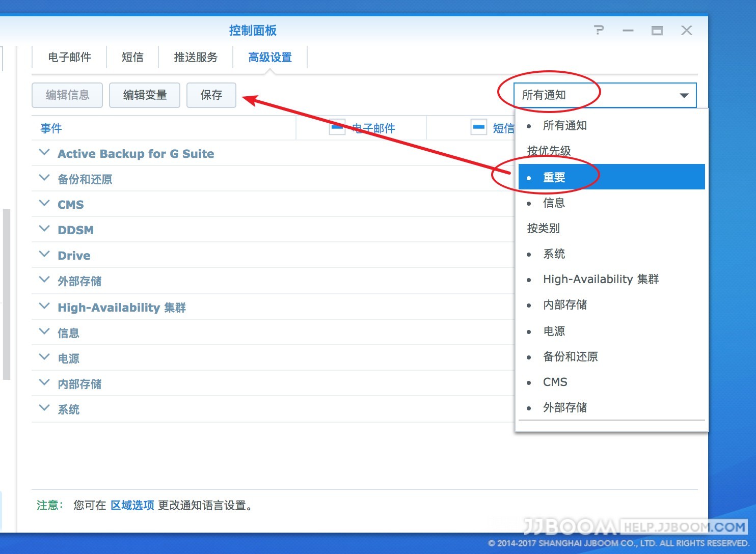
Task: Switch to the 电子邮件 tab
Action: coord(69,57)
